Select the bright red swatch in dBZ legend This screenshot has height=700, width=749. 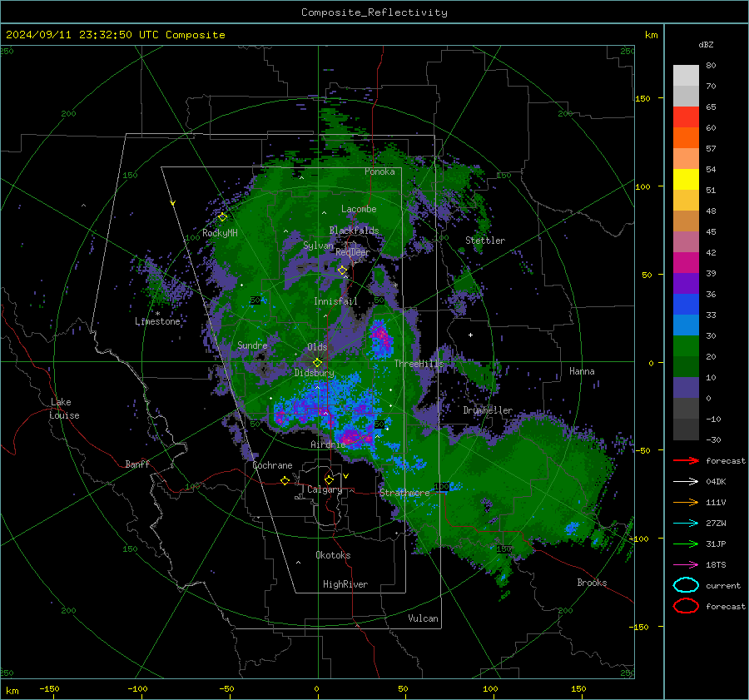tap(686, 117)
